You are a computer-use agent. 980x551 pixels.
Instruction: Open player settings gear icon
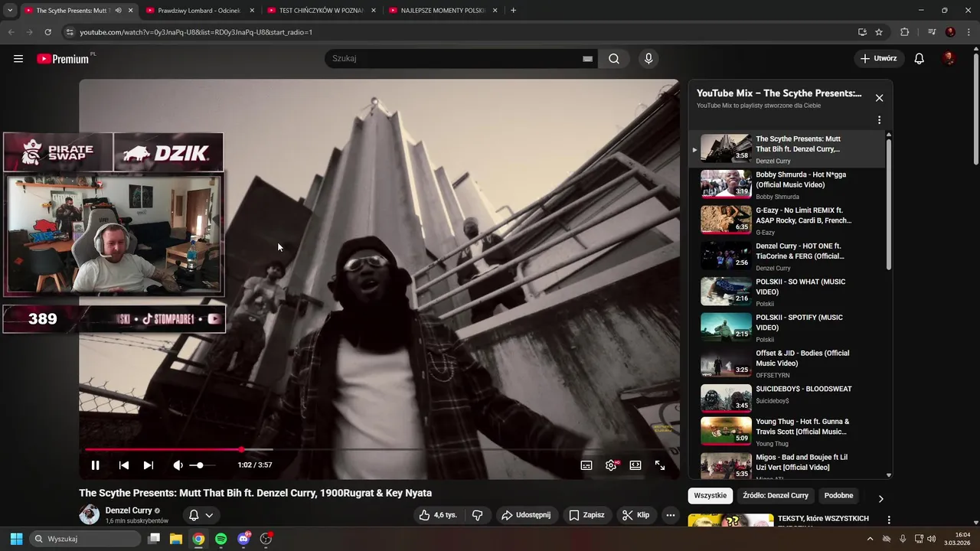pos(611,465)
